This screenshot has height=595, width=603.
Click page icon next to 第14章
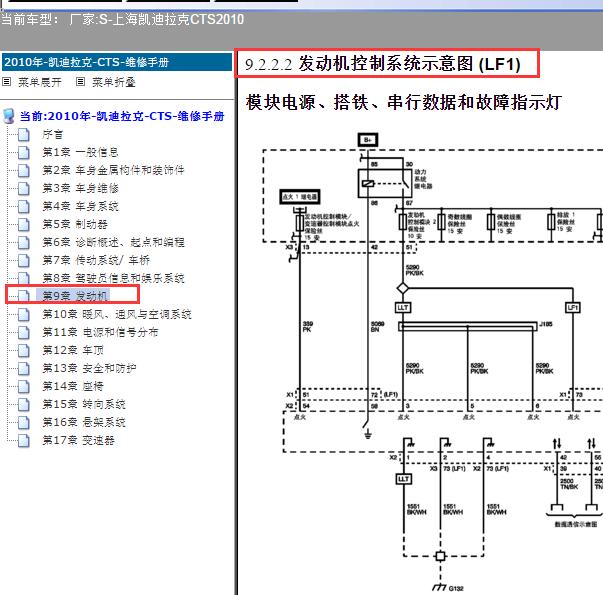tap(24, 387)
